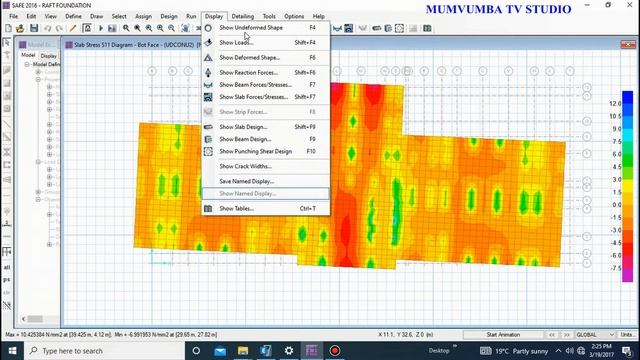
Task: Switch to the Model tab in explorer
Action: click(28, 55)
